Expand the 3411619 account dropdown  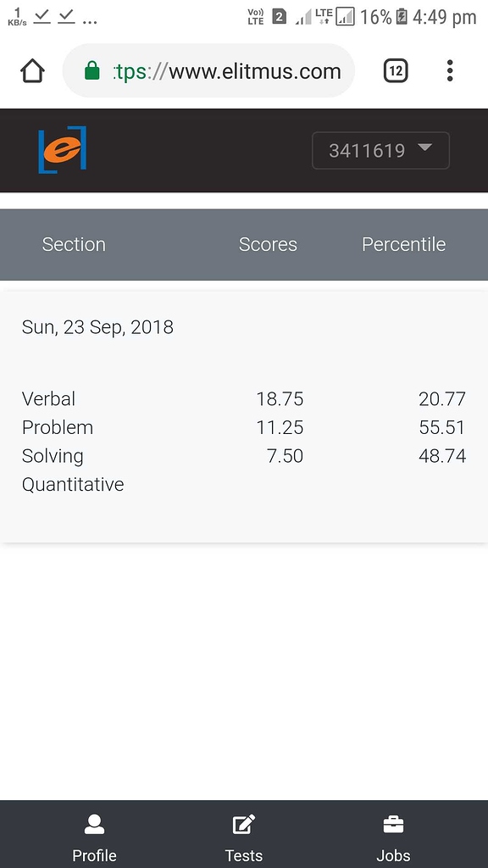tap(380, 150)
